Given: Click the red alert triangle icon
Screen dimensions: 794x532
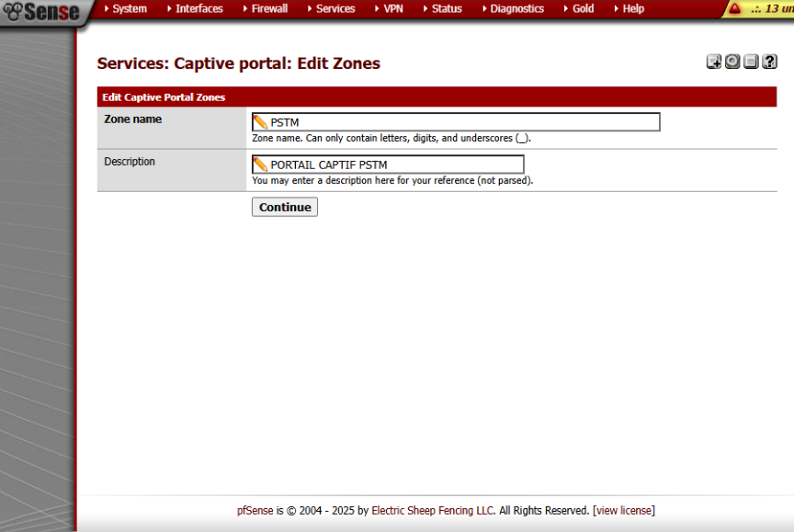Looking at the screenshot, I should pyautogui.click(x=734, y=9).
